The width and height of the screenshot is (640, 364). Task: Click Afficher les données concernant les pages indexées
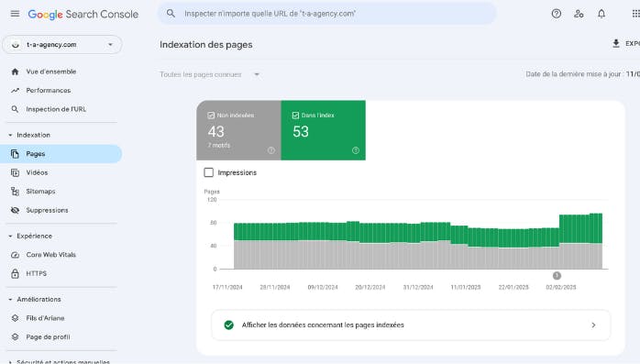(411, 325)
